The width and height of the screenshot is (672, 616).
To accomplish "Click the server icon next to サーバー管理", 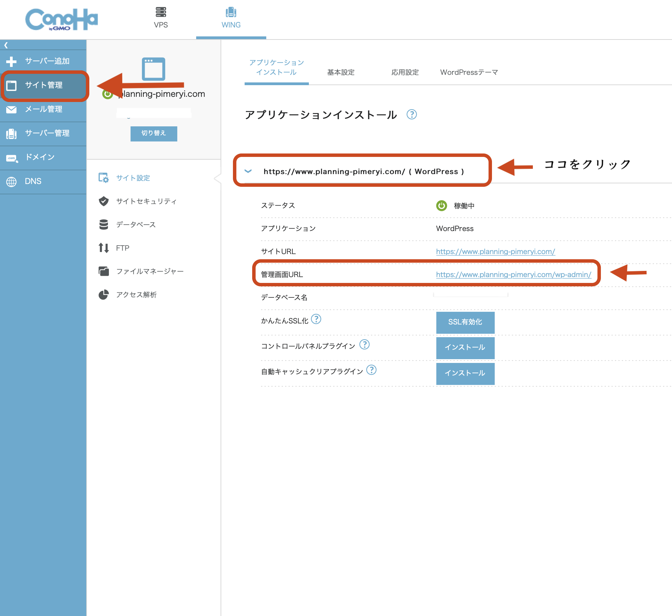I will (x=11, y=134).
